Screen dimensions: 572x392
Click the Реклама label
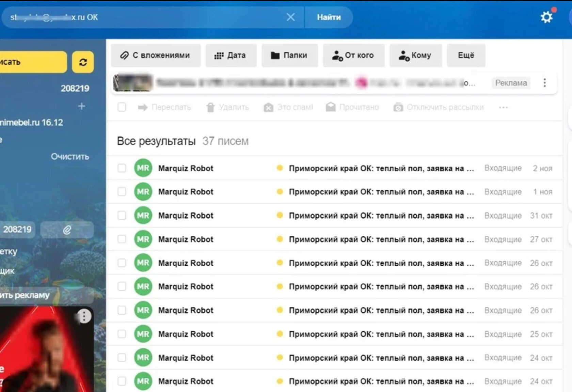click(x=511, y=83)
